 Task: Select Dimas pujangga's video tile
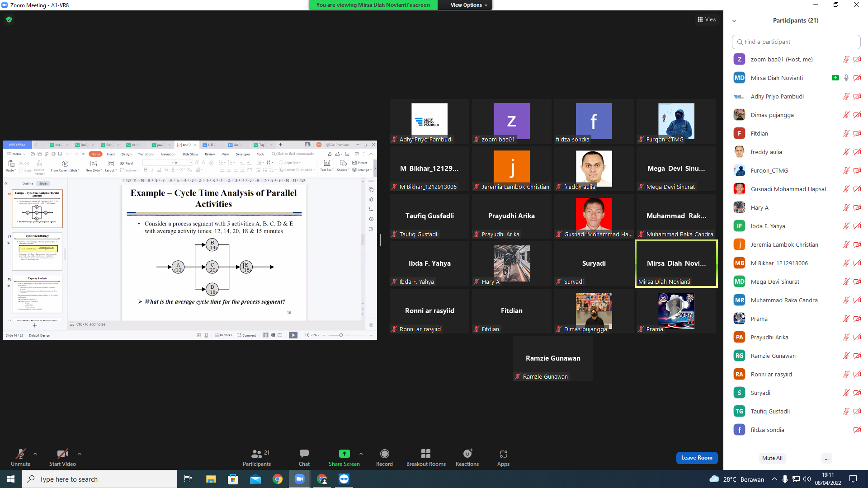pyautogui.click(x=594, y=311)
